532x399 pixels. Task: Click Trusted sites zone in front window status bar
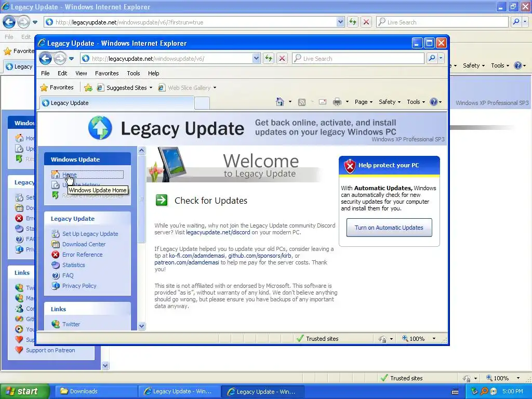317,339
